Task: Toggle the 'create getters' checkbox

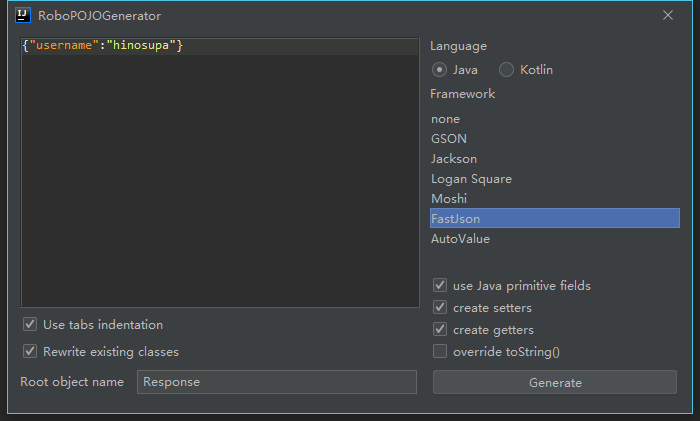Action: point(440,330)
